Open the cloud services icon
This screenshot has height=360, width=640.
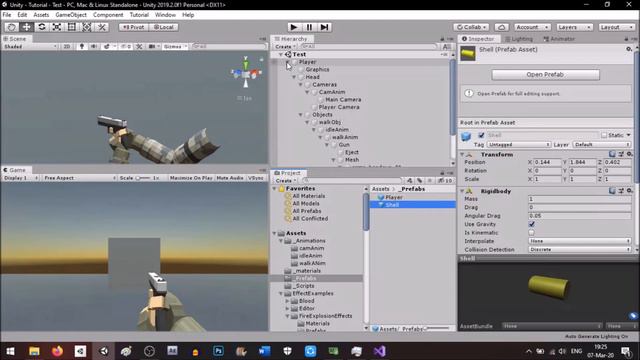point(502,27)
